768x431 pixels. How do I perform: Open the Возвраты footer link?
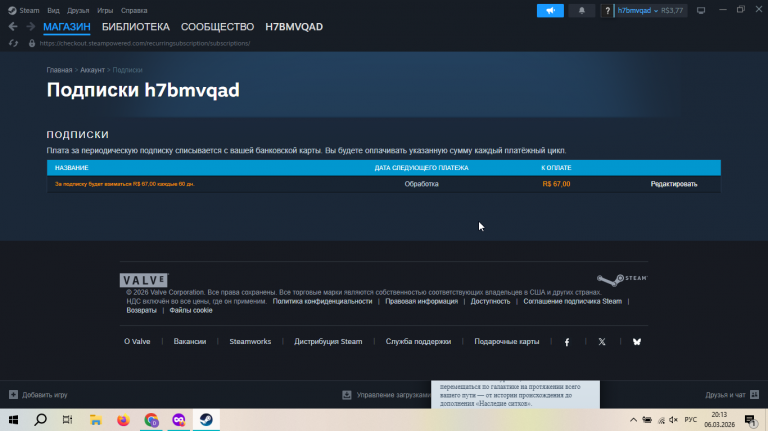click(142, 310)
